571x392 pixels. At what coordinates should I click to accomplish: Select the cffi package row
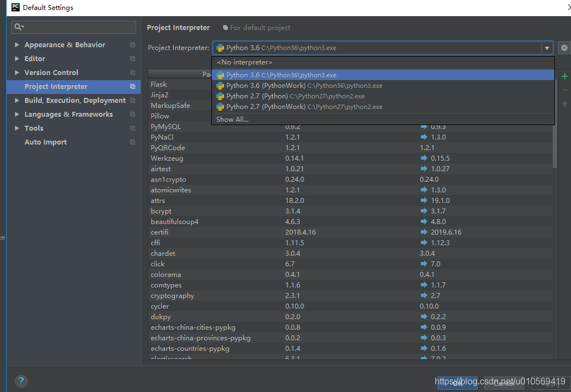pos(350,242)
